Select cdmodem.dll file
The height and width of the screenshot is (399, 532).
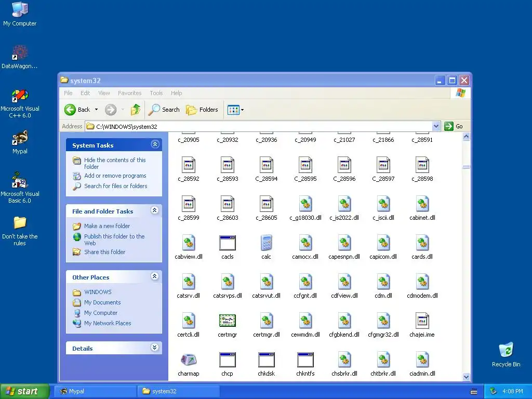pos(422,286)
